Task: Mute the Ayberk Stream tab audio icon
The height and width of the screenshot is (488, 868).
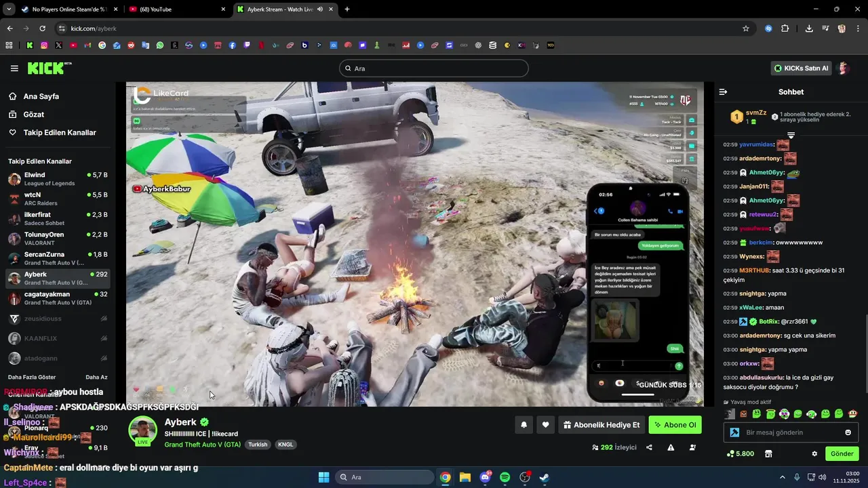Action: tap(319, 9)
